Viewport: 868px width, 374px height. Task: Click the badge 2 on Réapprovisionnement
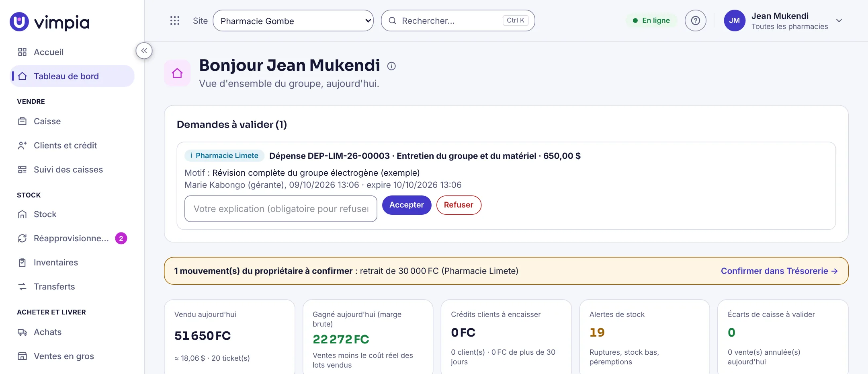click(121, 238)
